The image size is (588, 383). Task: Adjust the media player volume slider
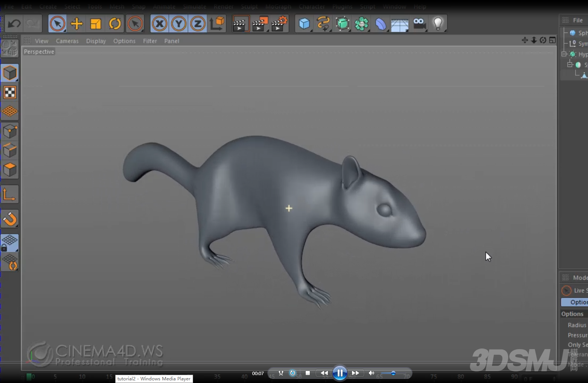click(x=393, y=373)
